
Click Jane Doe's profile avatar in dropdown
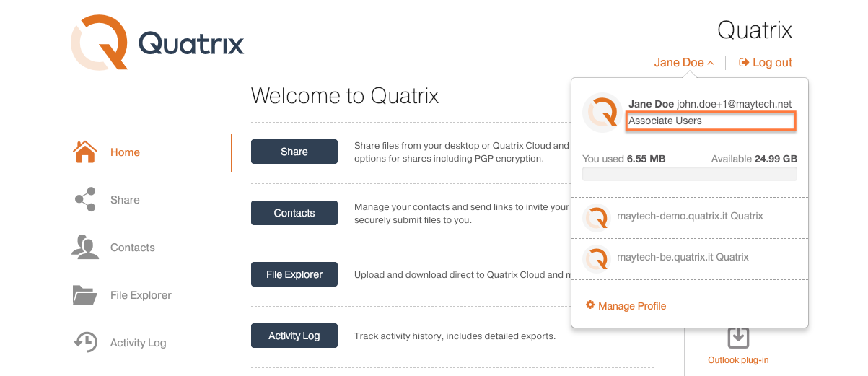tap(602, 113)
